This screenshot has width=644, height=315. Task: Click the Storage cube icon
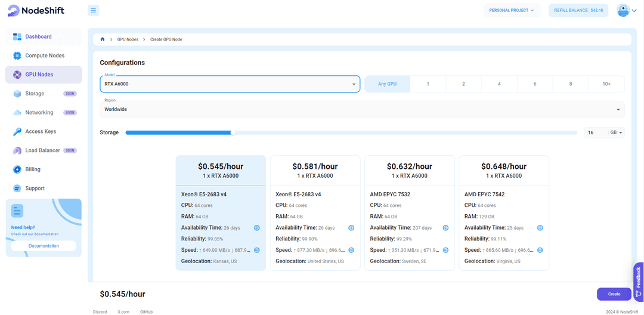17,94
